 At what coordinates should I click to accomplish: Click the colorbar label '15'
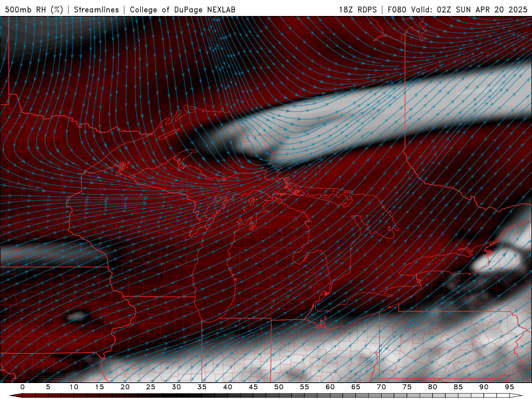[x=99, y=387]
